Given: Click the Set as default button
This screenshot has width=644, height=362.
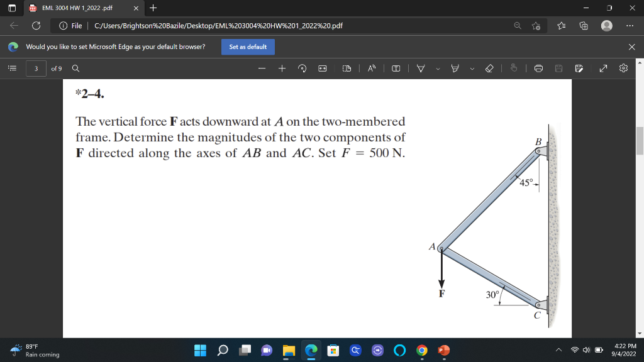Looking at the screenshot, I should [248, 47].
